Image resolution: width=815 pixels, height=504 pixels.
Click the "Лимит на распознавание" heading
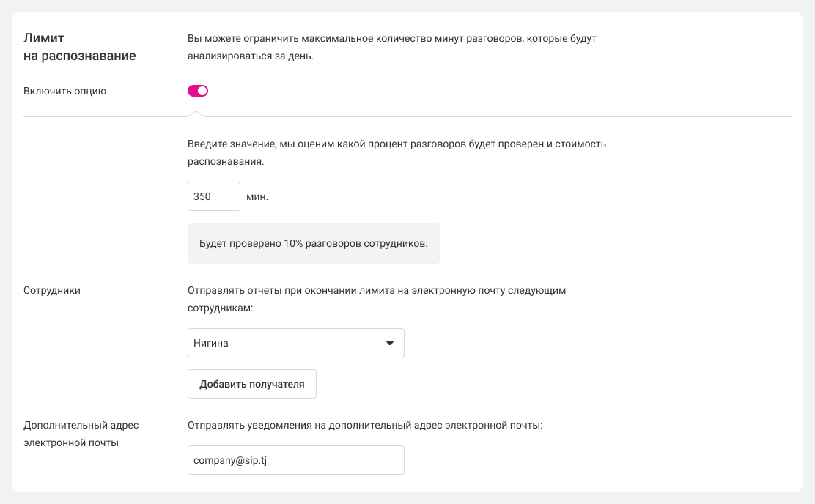pyautogui.click(x=80, y=47)
